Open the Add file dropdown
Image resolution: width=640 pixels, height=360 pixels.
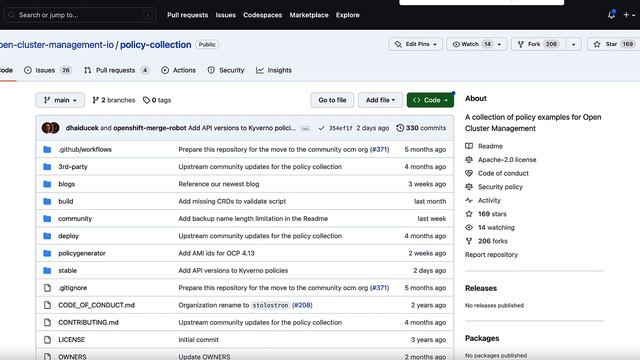pos(380,100)
